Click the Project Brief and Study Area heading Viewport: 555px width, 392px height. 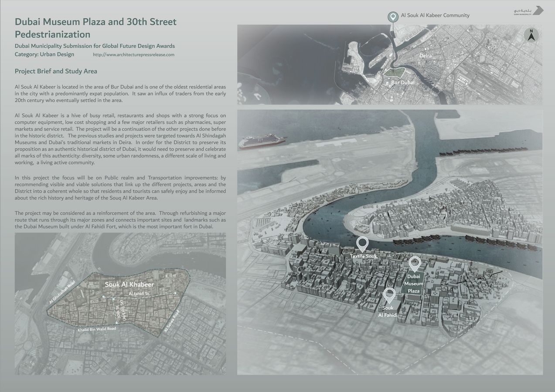(x=56, y=71)
